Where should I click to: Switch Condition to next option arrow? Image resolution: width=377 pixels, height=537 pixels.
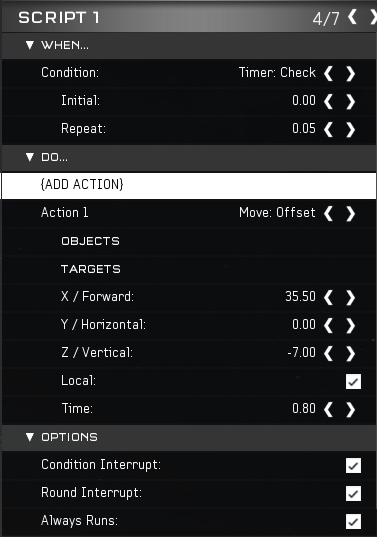click(350, 73)
